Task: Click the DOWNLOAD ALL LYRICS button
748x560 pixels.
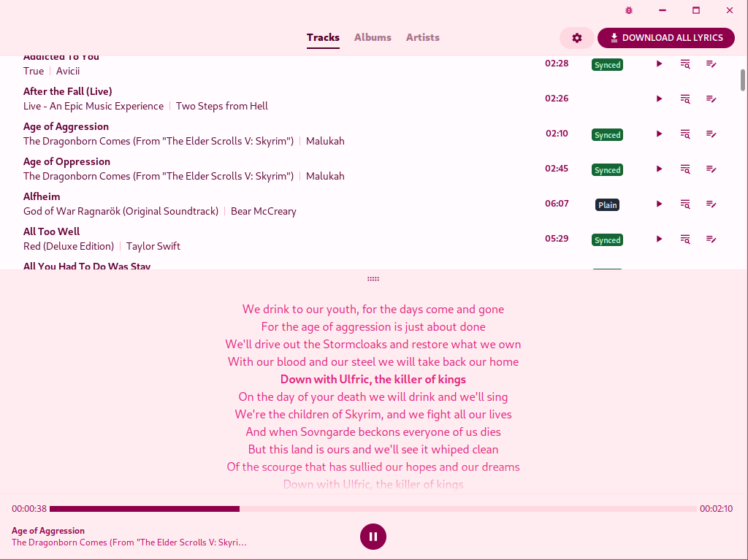Action: (x=665, y=37)
